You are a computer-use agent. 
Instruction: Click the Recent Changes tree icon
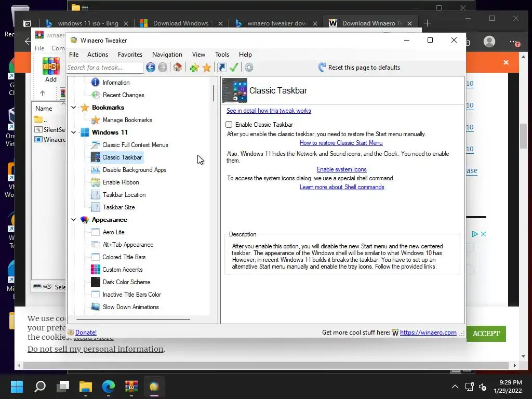click(x=96, y=95)
